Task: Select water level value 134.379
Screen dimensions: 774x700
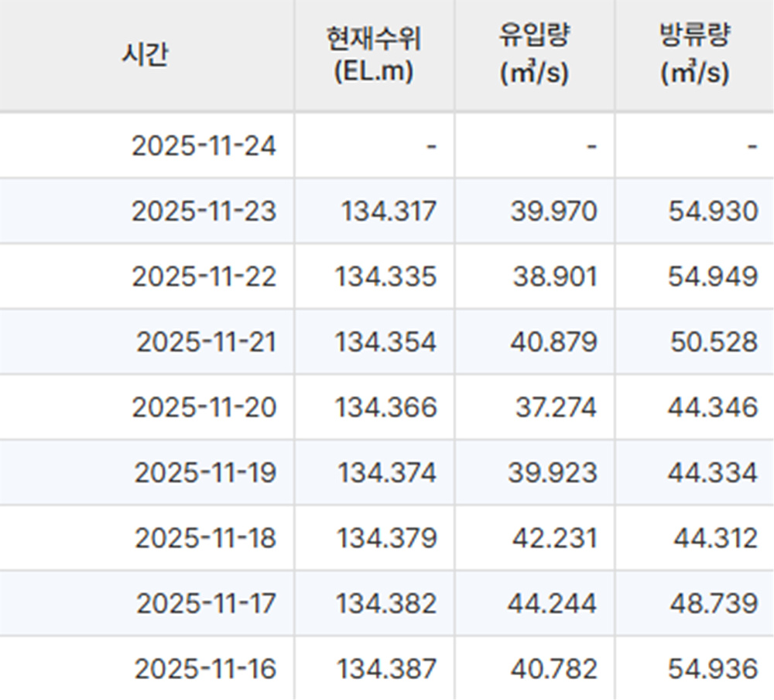Action: coord(386,538)
